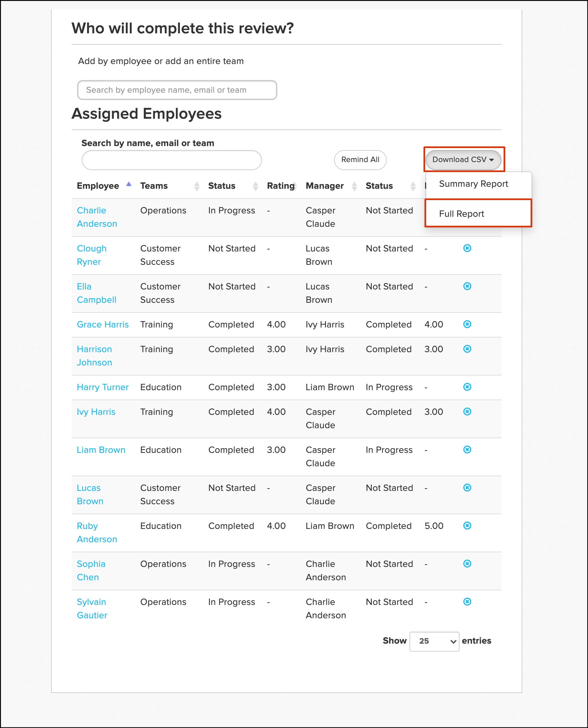Remove Clough Ryner from assigned employees

[467, 248]
